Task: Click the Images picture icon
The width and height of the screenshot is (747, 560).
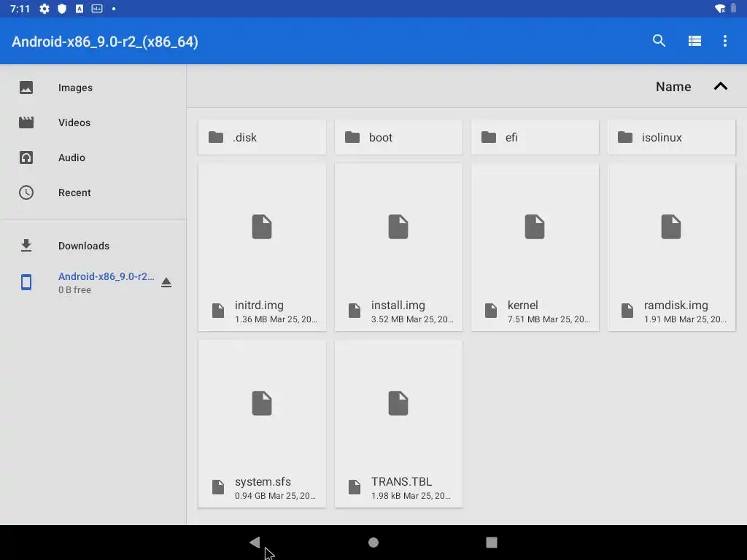Action: pyautogui.click(x=26, y=87)
